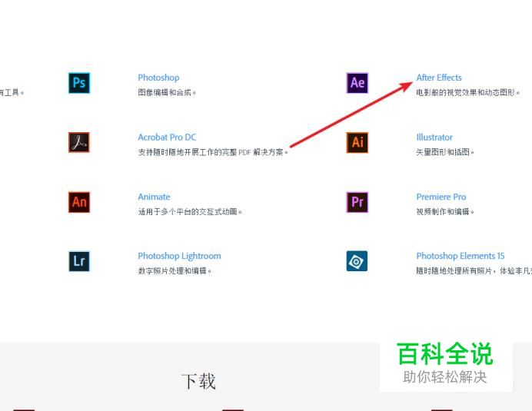The image size is (532, 411).
Task: Open the Photoshop Lightroom link
Action: coord(179,256)
